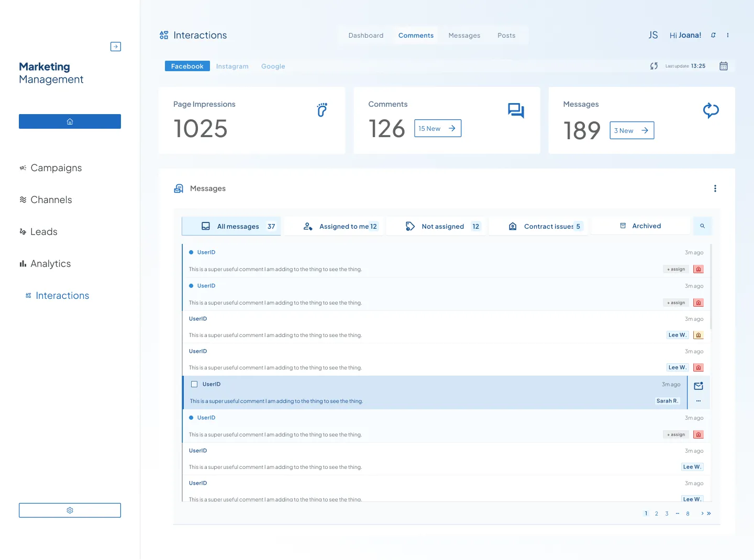
Task: Click the notification bell icon in header
Action: tap(713, 35)
